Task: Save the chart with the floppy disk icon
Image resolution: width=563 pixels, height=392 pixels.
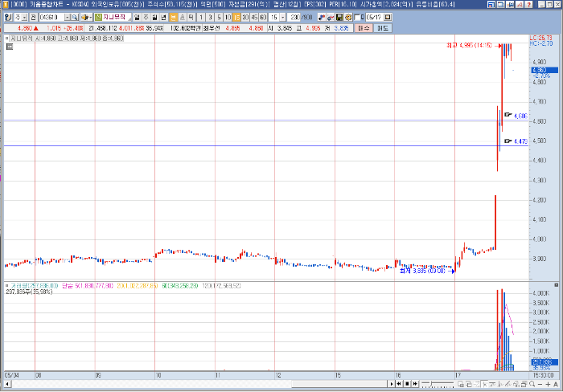Action: [x=339, y=17]
